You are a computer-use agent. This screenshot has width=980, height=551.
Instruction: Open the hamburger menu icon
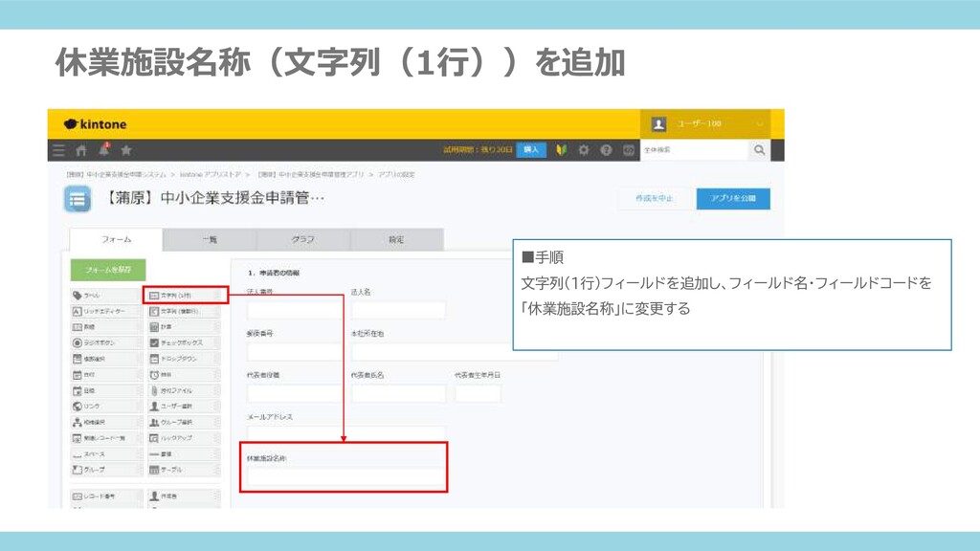58,150
